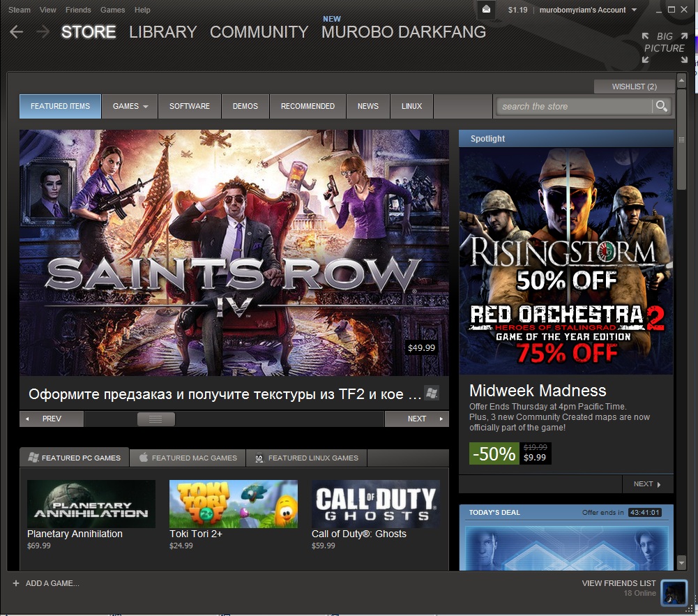Viewport: 698px width, 616px height.
Task: Open the Rising Storm spotlight image
Action: point(566,261)
